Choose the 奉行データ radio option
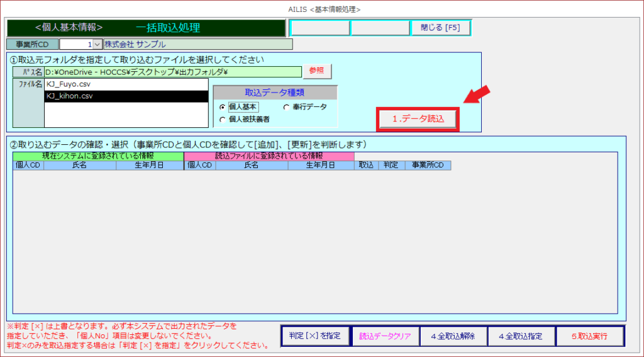 [287, 107]
